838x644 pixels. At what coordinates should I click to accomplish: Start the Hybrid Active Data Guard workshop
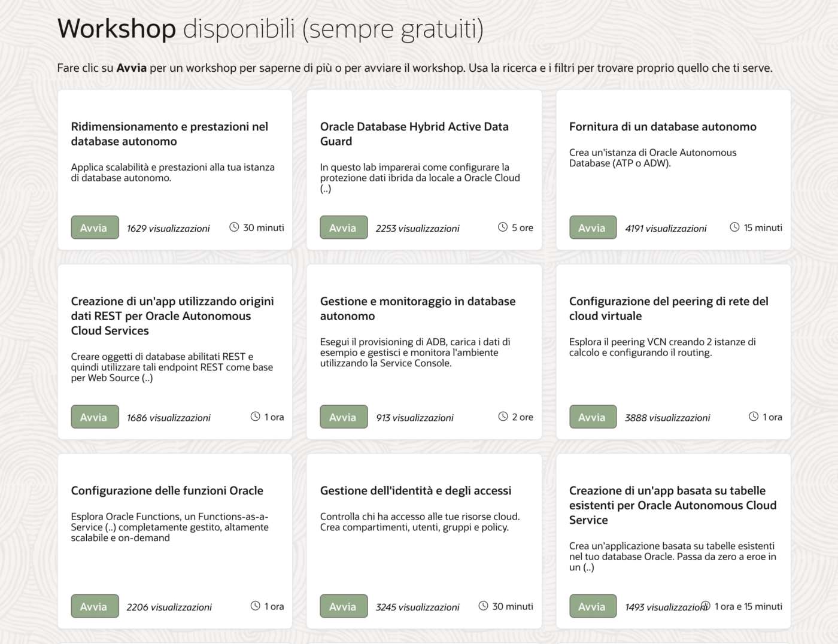pos(344,227)
